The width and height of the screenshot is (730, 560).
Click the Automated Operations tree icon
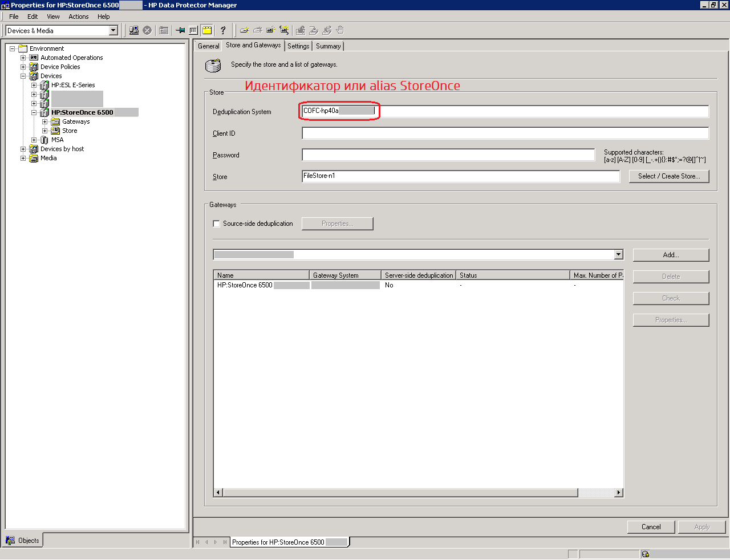tap(34, 58)
